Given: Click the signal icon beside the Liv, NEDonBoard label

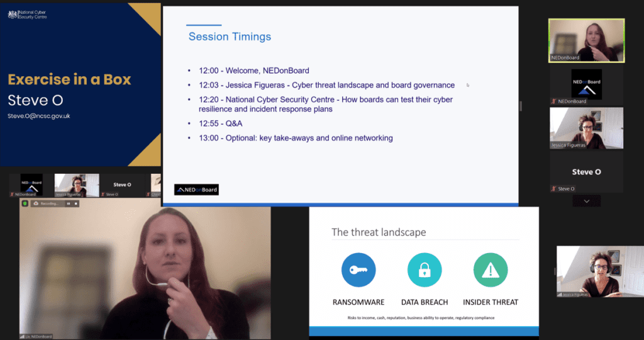Looking at the screenshot, I should [22, 337].
